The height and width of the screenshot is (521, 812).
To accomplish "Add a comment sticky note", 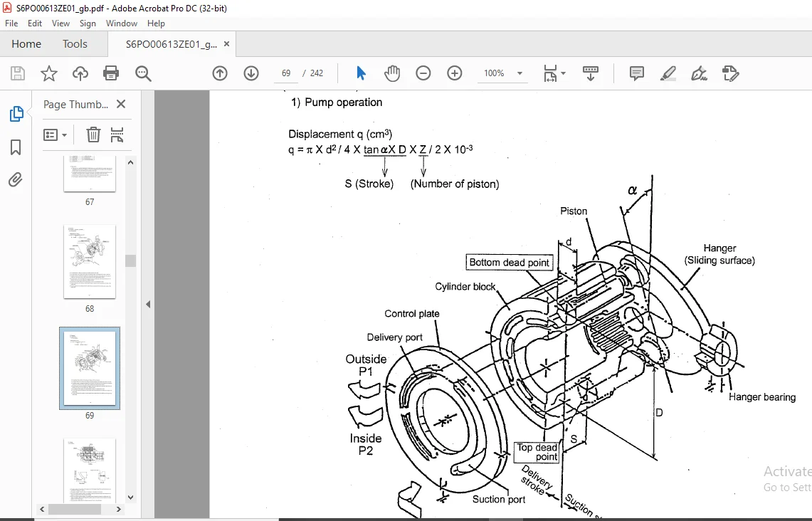I will click(x=636, y=73).
